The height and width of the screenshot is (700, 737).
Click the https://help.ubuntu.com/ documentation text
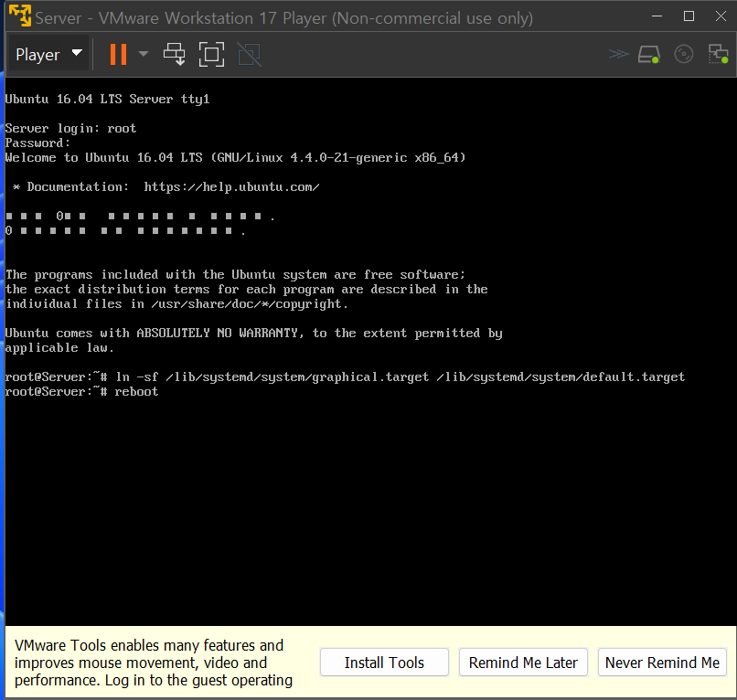tap(231, 187)
